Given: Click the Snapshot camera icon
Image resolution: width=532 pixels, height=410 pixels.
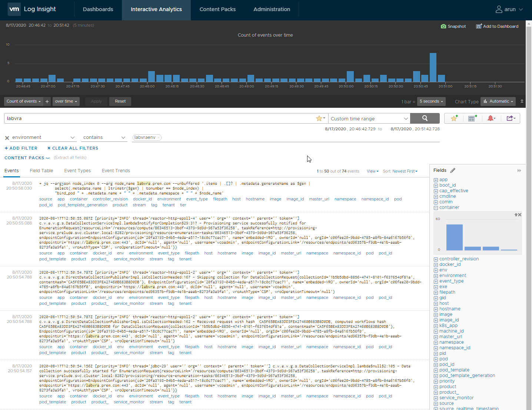Looking at the screenshot, I should click(443, 26).
